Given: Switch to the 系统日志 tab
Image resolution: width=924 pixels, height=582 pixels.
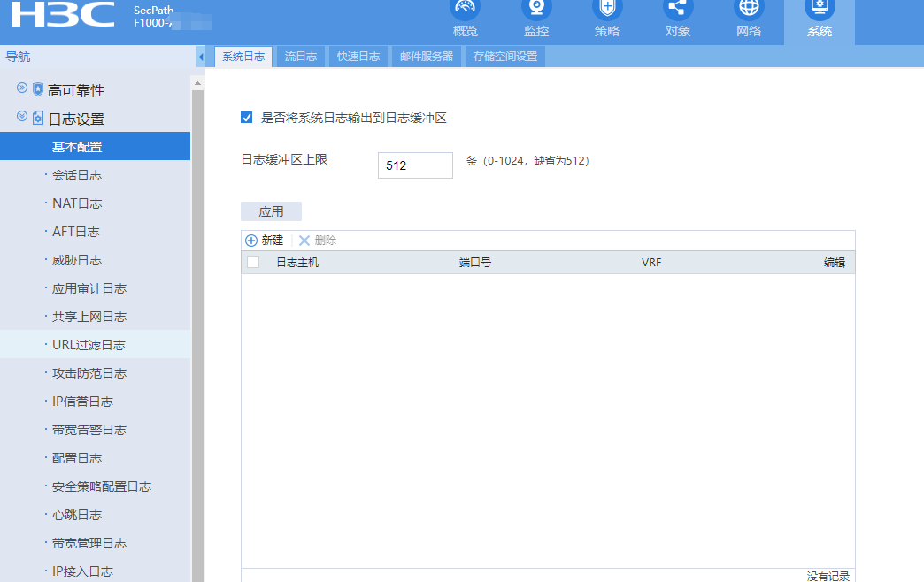Looking at the screenshot, I should click(x=243, y=57).
